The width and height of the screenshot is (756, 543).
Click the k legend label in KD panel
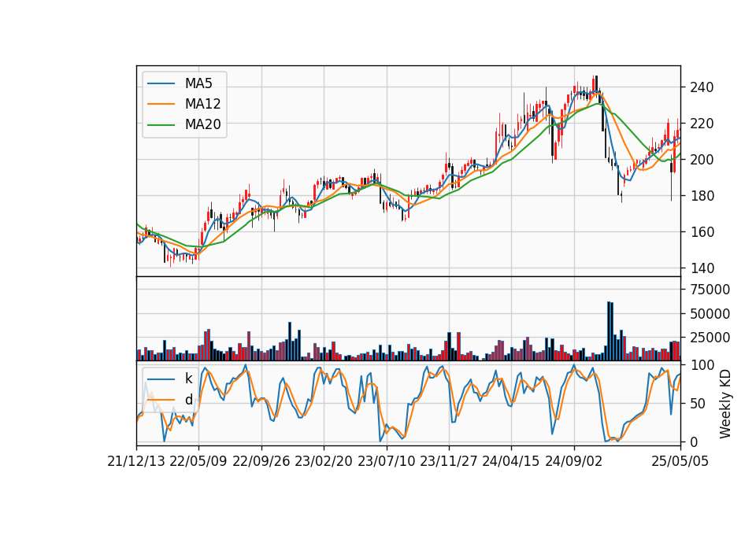point(188,379)
